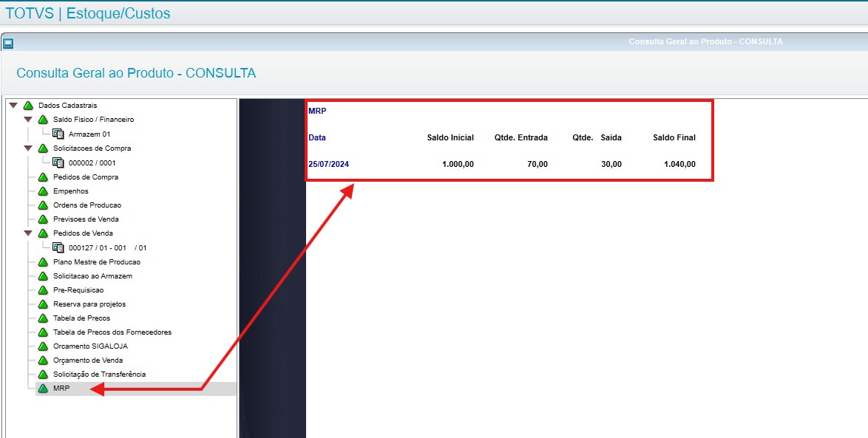Viewport: 868px width, 438px height.
Task: Click the Saldo Final column header
Action: (674, 137)
